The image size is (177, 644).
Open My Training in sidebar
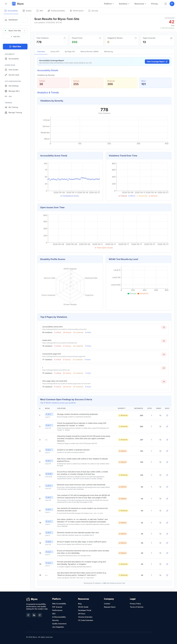coord(15,107)
